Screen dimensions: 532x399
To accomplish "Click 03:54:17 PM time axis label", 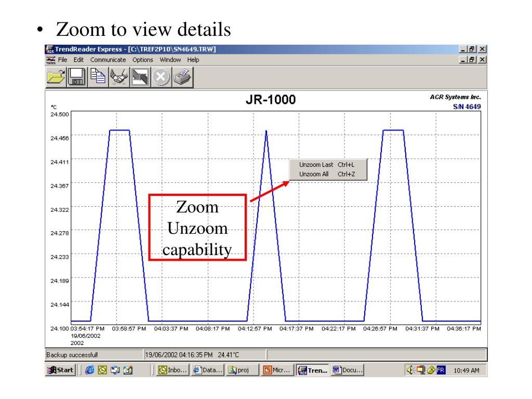I will 87,328.
